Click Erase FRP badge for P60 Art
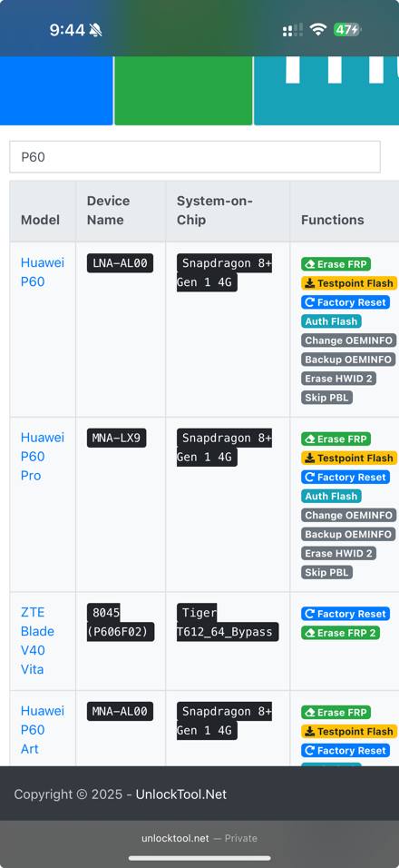 click(x=336, y=713)
